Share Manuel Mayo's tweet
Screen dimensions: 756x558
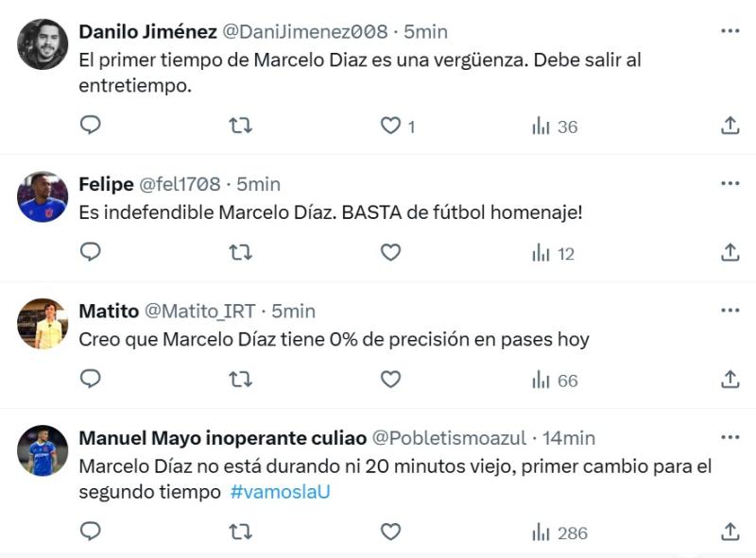[x=729, y=531]
